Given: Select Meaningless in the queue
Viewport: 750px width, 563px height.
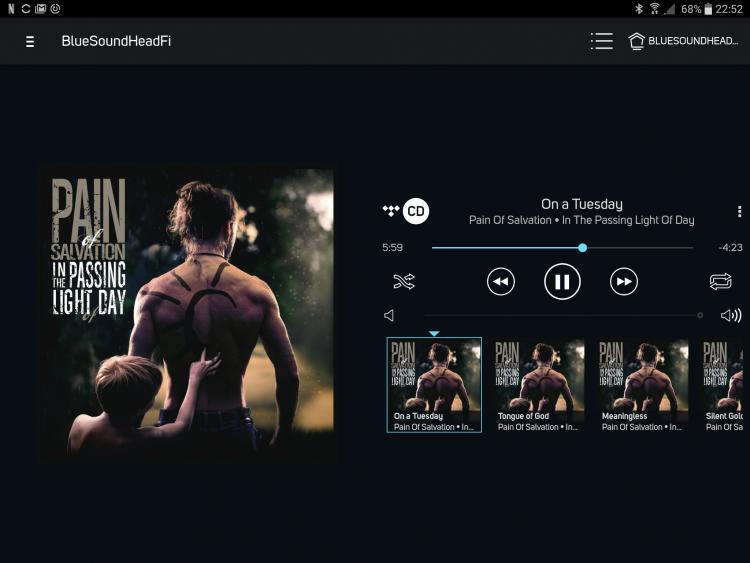Looking at the screenshot, I should click(x=642, y=386).
